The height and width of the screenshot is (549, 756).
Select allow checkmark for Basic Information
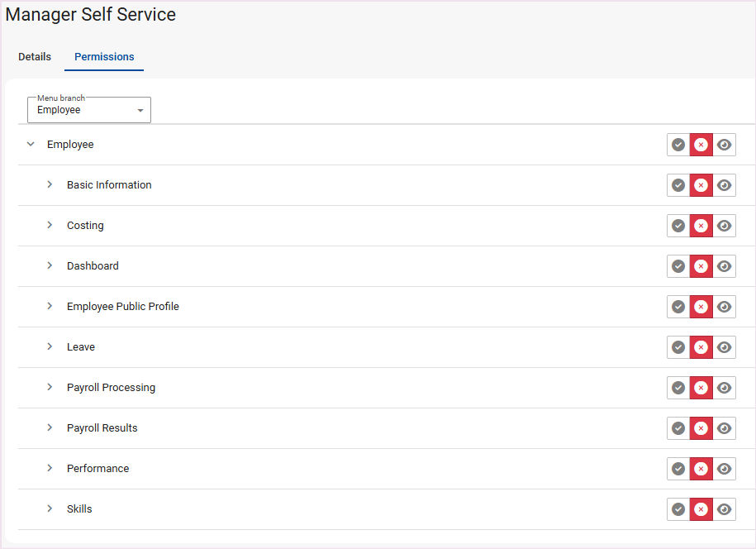click(x=678, y=185)
